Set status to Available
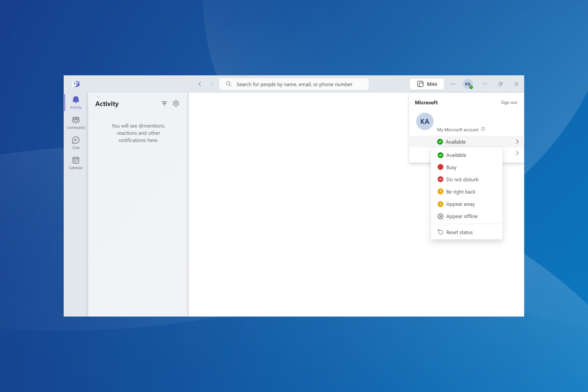 point(466,155)
